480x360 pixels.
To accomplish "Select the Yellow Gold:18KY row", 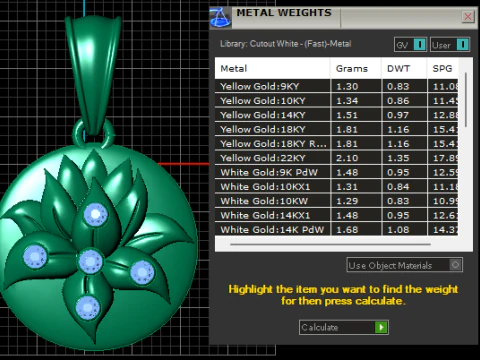I will click(x=336, y=129).
